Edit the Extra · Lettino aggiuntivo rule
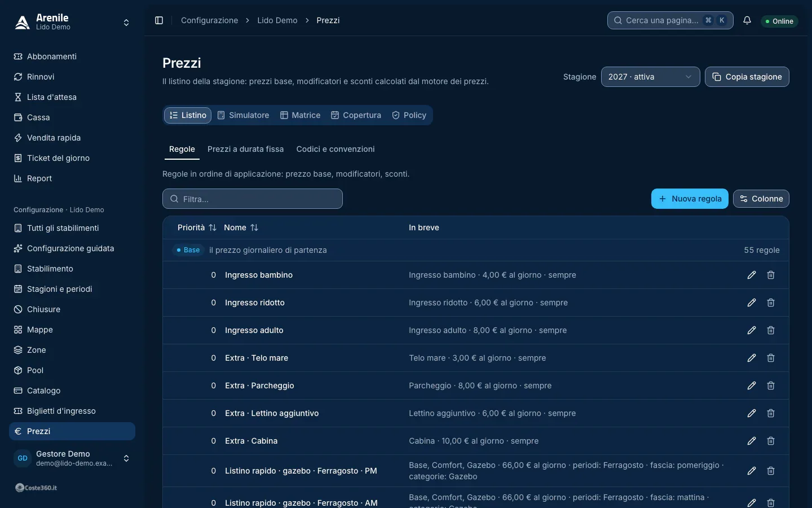This screenshot has width=812, height=508. coord(752,413)
